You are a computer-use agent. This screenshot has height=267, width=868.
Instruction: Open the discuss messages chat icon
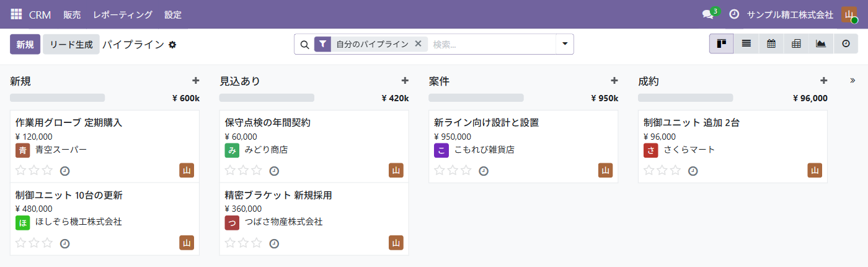click(707, 14)
